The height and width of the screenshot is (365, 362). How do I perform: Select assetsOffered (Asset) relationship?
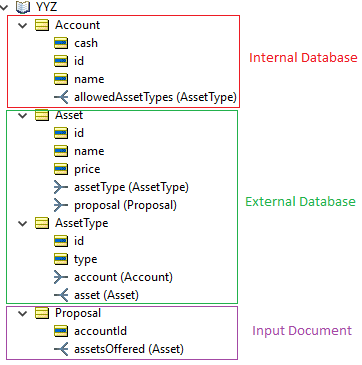coord(129,350)
